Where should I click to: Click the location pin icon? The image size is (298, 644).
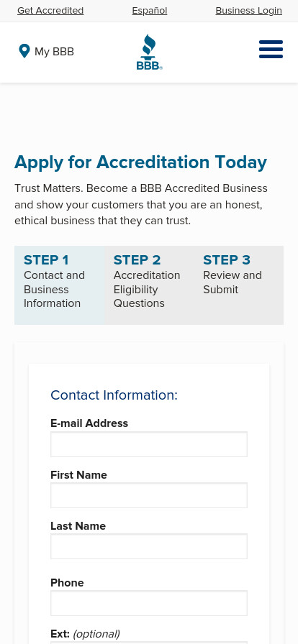[x=24, y=51]
